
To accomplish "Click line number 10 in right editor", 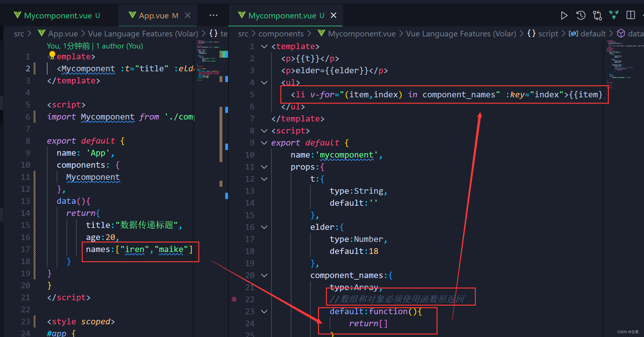I will (250, 155).
